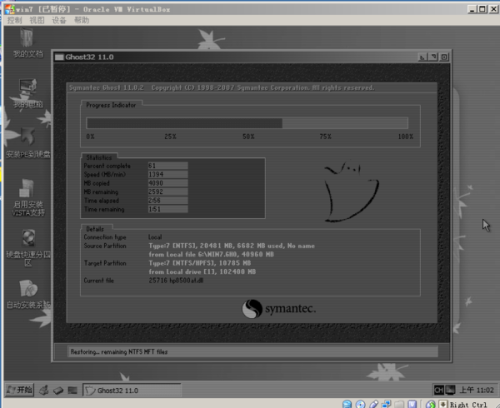Viewport: 500px width, 408px height.
Task: Click third quick launch icon on taskbar
Action: tap(72, 390)
